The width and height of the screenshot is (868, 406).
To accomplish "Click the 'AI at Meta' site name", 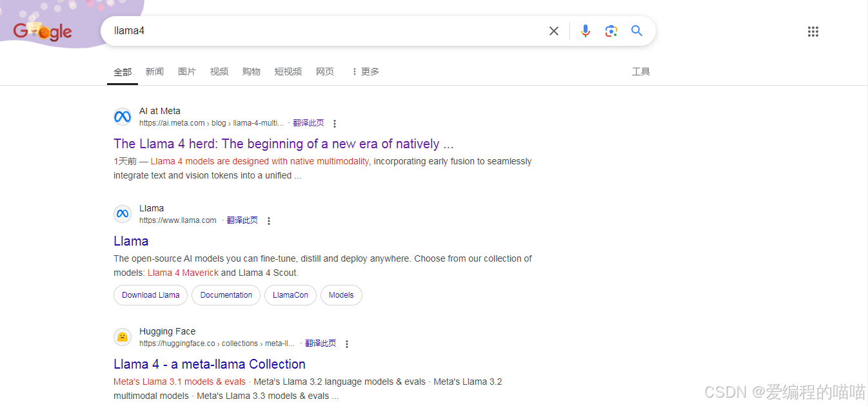I will 160,111.
